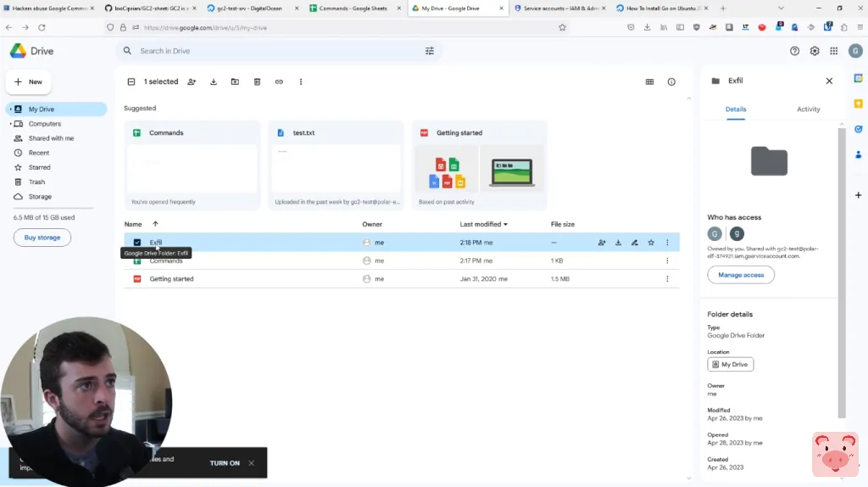Open Google Tasks side panel icon
The width and height of the screenshot is (868, 487).
[x=858, y=129]
